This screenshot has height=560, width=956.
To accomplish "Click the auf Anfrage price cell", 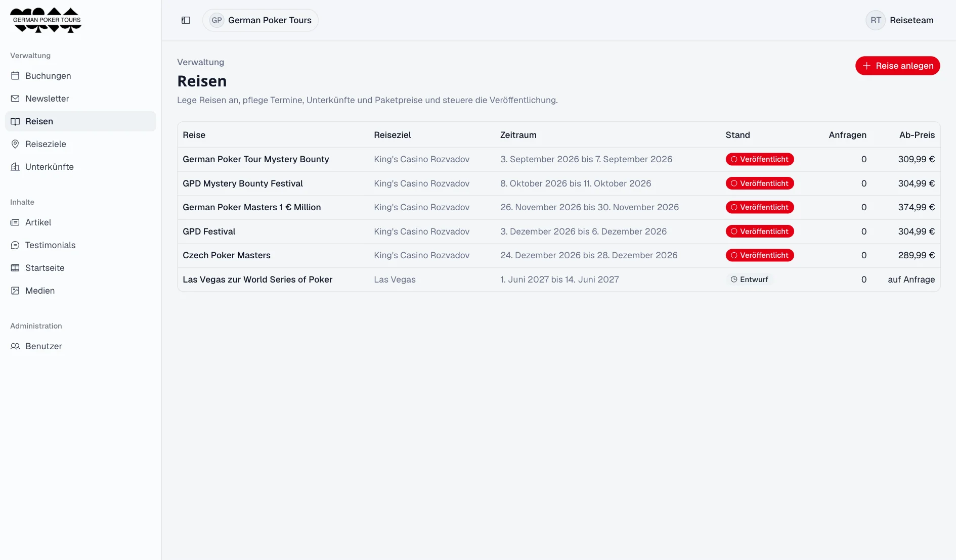I will tap(911, 279).
